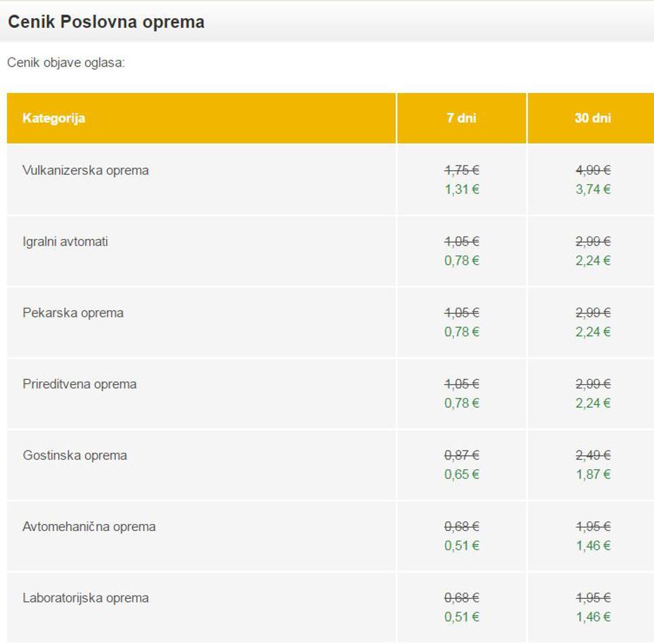This screenshot has width=654, height=644.
Task: Click the discounted 1,31 € price
Action: pyautogui.click(x=461, y=189)
